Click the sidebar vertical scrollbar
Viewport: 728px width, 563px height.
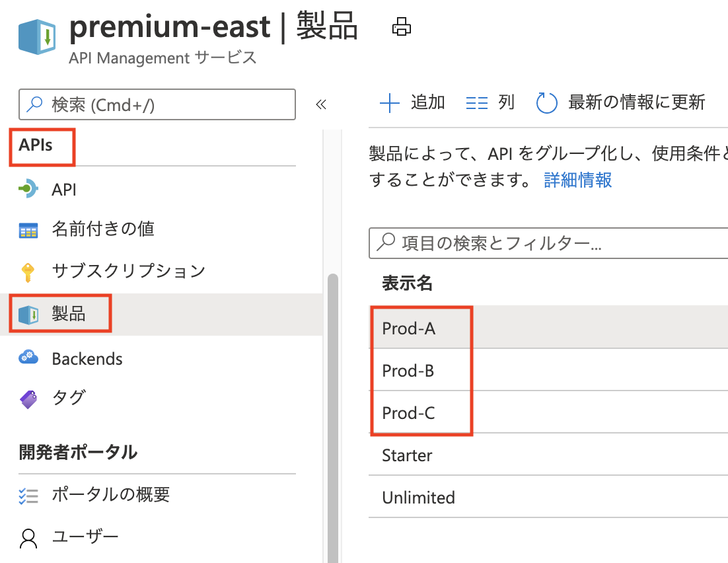point(332,418)
